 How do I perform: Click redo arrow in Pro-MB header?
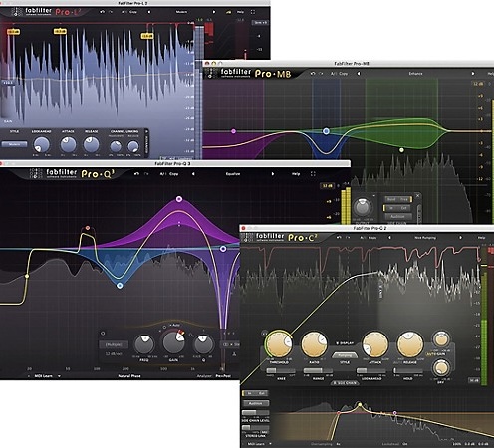tap(321, 74)
